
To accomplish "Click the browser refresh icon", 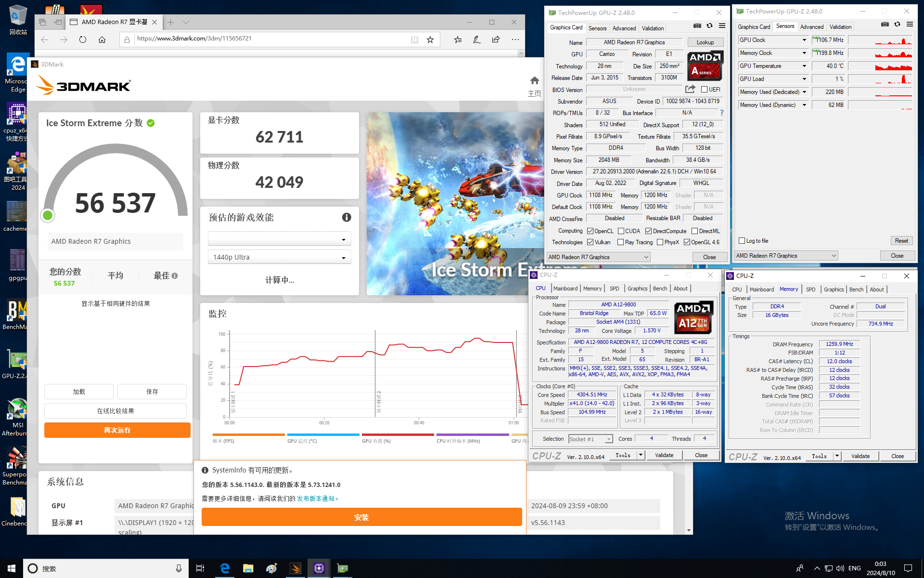I will tap(83, 39).
